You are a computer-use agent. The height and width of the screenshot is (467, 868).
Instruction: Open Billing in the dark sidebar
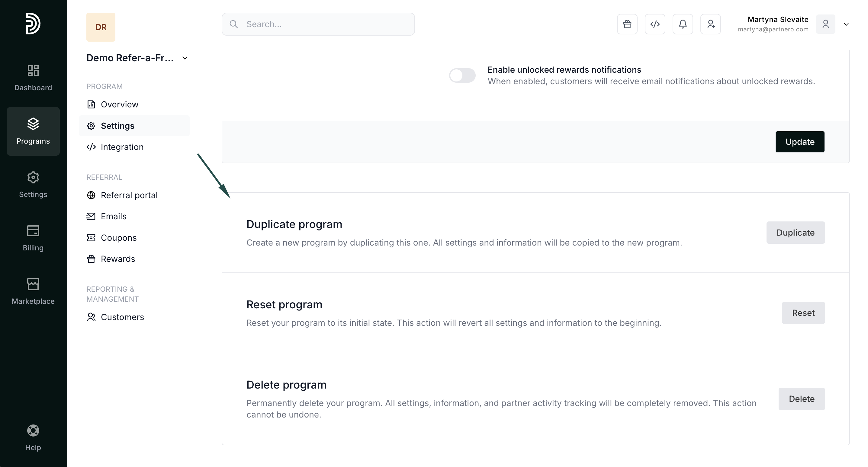(33, 238)
